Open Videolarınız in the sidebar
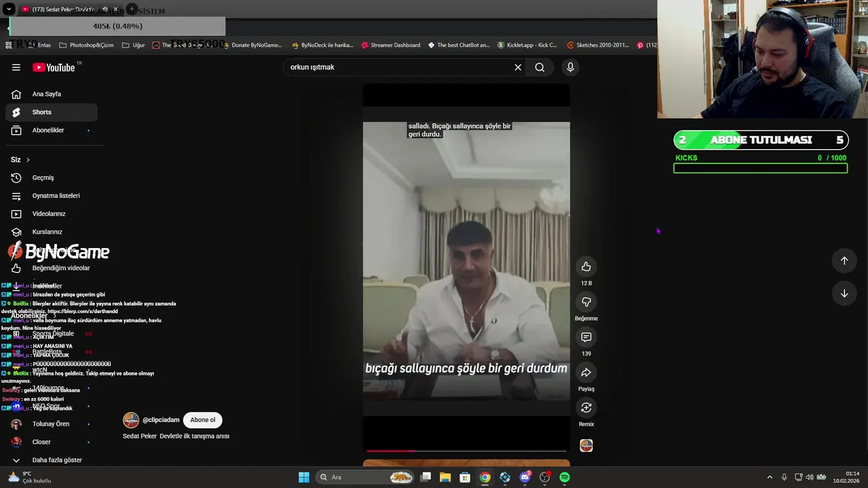This screenshot has height=488, width=868. coord(52,213)
